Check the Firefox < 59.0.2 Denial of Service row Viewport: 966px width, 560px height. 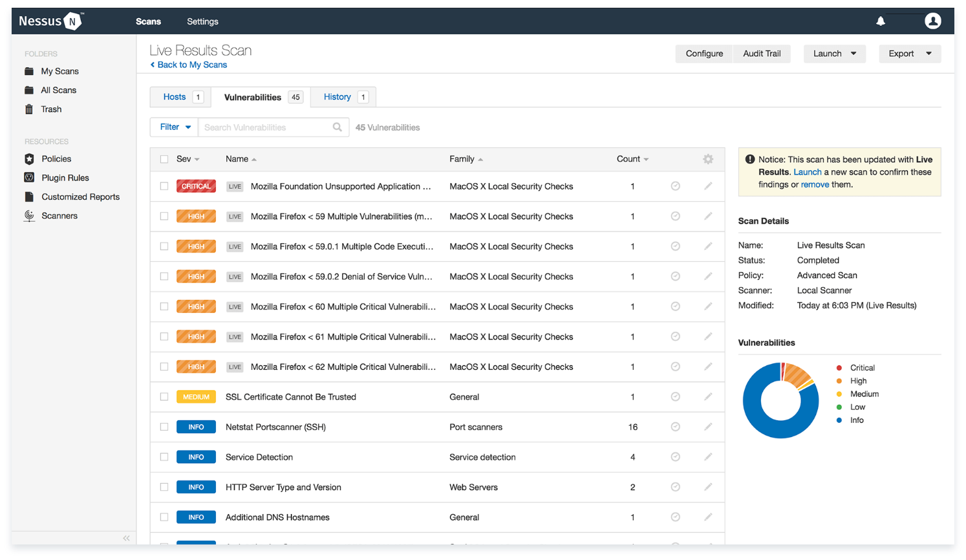164,276
